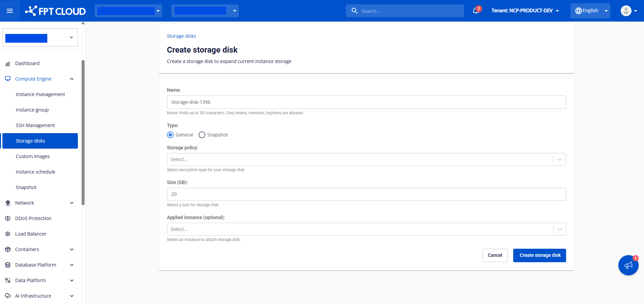Click the Load Balancer icon
The height and width of the screenshot is (304, 644).
click(8, 234)
